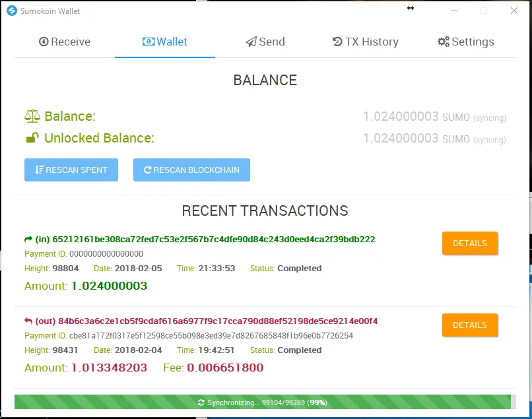532x419 pixels.
Task: Minimize the Sumokoin Wallet window
Action: pyautogui.click(x=454, y=11)
